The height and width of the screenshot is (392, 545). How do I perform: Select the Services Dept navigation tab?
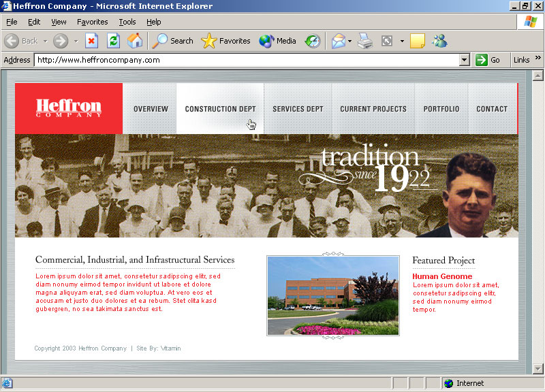pyautogui.click(x=298, y=109)
